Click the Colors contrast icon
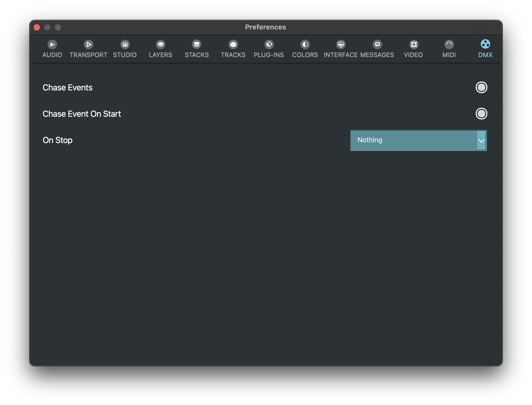Screen dimensions: 532x405 click(305, 44)
